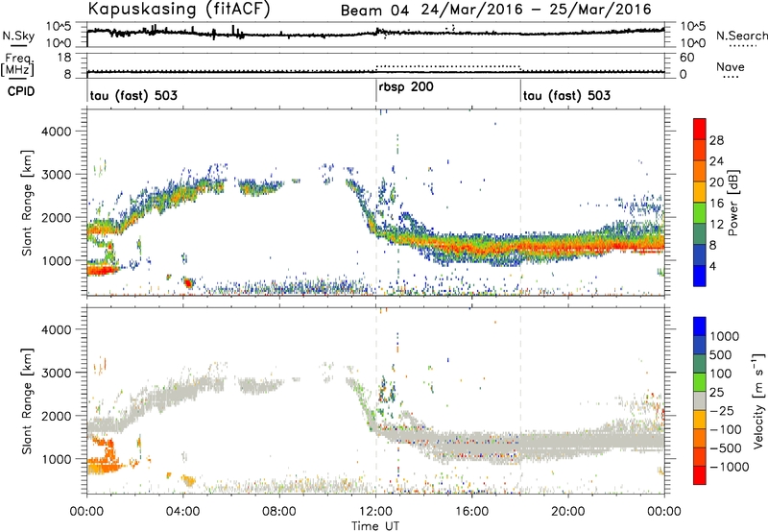Select the date range "24/Mar/2016 - 25/Mar/2016"
Viewport: 768px width, 532px height.
coord(536,10)
